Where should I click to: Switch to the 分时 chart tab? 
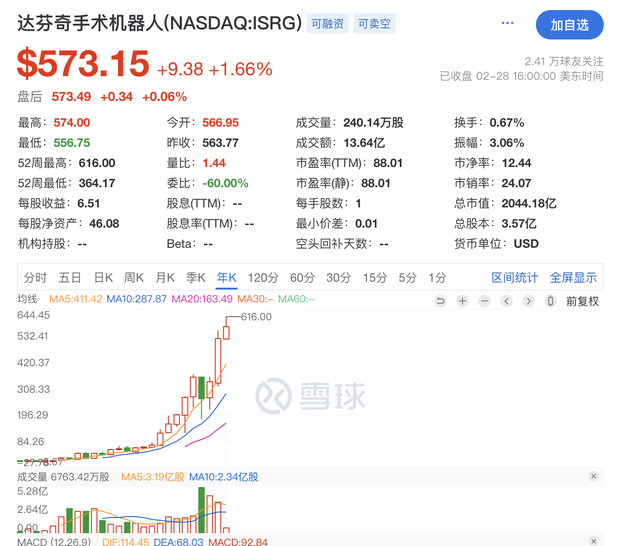pyautogui.click(x=35, y=278)
